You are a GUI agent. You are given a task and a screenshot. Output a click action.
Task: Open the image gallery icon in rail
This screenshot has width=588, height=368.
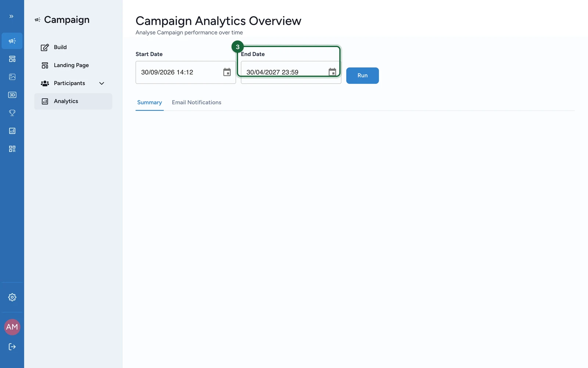[12, 77]
